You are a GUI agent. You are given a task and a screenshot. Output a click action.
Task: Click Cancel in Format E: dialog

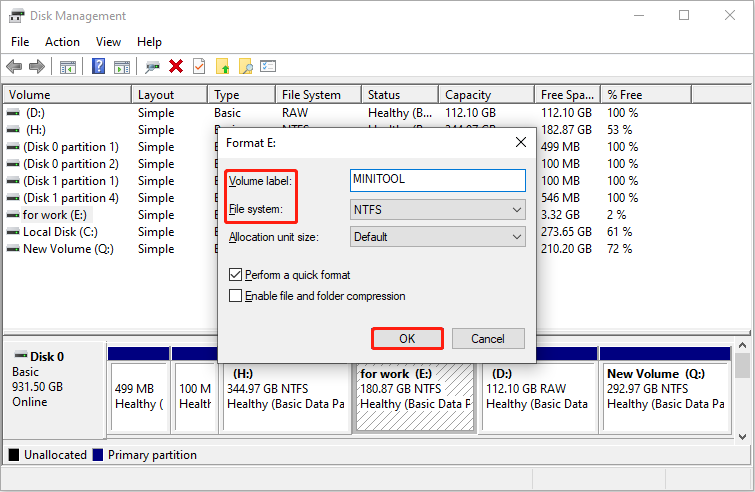(x=488, y=338)
